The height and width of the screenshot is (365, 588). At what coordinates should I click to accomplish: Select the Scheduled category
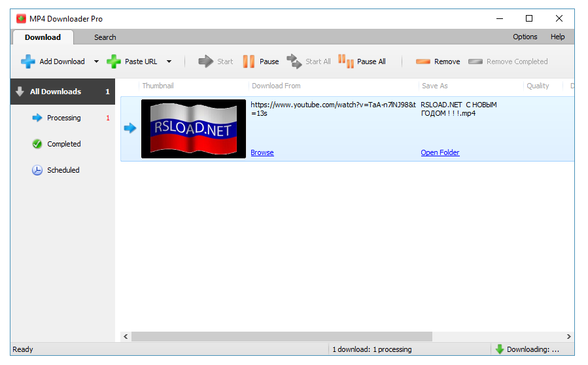pyautogui.click(x=63, y=170)
